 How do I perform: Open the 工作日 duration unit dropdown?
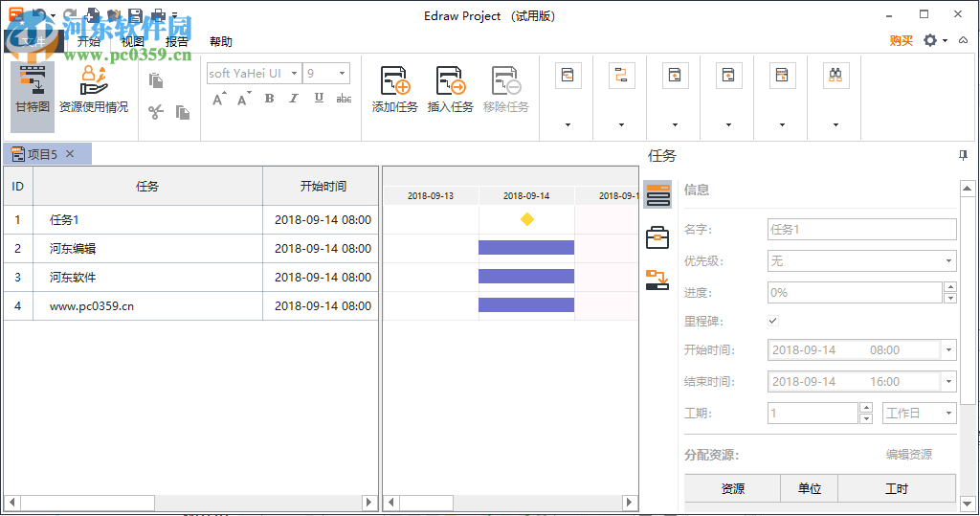tap(948, 413)
